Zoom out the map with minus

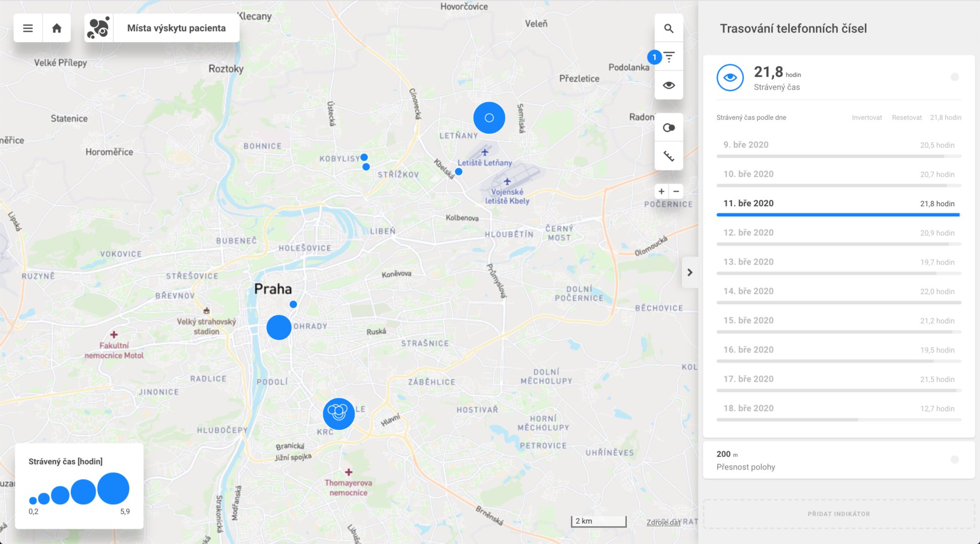[676, 191]
